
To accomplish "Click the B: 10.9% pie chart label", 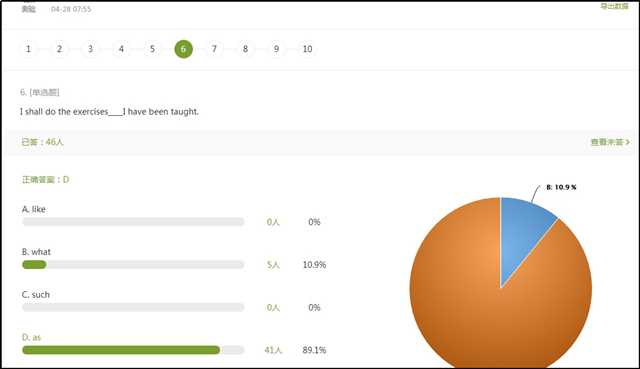I will 561,187.
